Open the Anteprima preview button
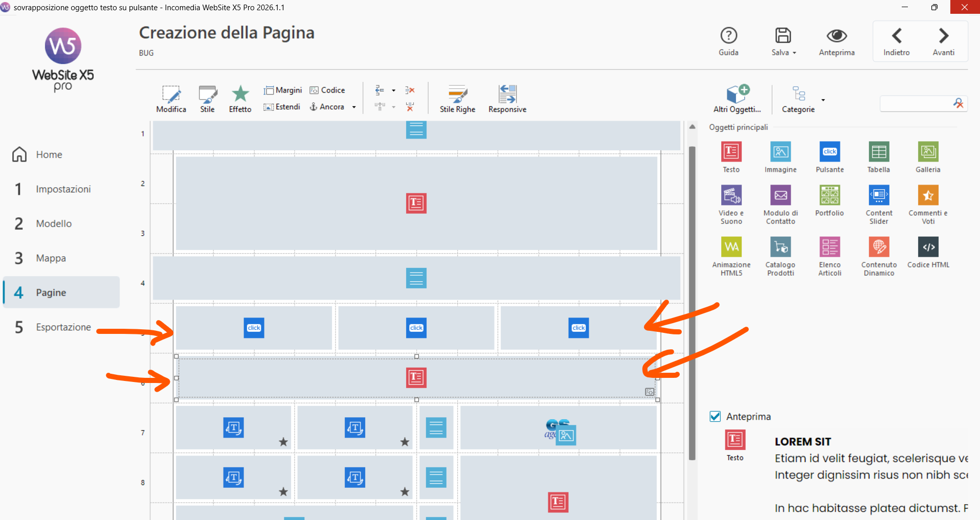Image resolution: width=980 pixels, height=520 pixels. 836,41
